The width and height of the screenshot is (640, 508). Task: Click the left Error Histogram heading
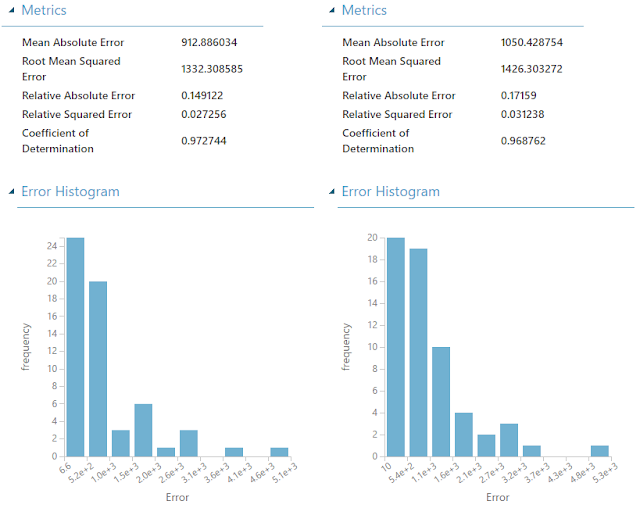[70, 191]
